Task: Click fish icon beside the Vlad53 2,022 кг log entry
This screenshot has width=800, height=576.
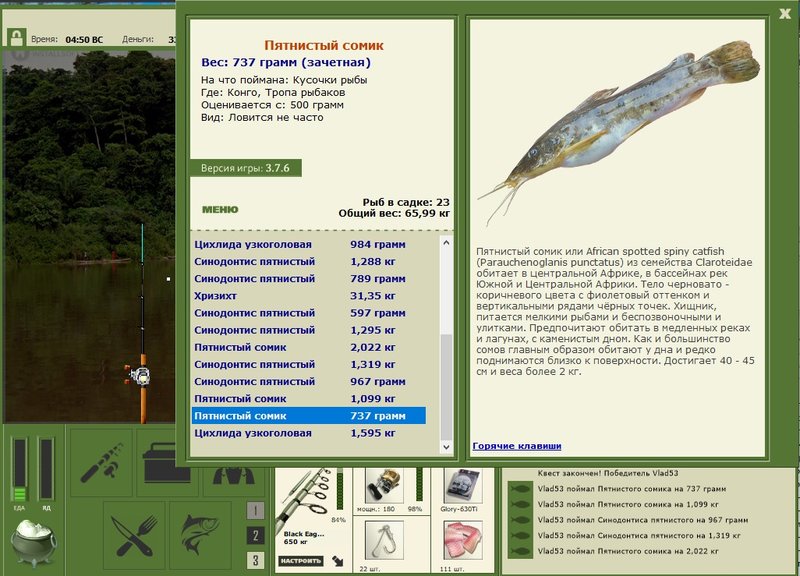Action: [x=520, y=552]
